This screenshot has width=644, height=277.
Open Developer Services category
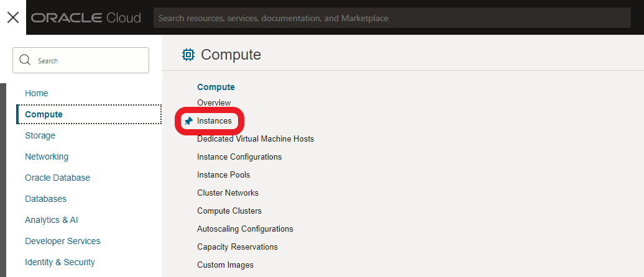point(62,241)
